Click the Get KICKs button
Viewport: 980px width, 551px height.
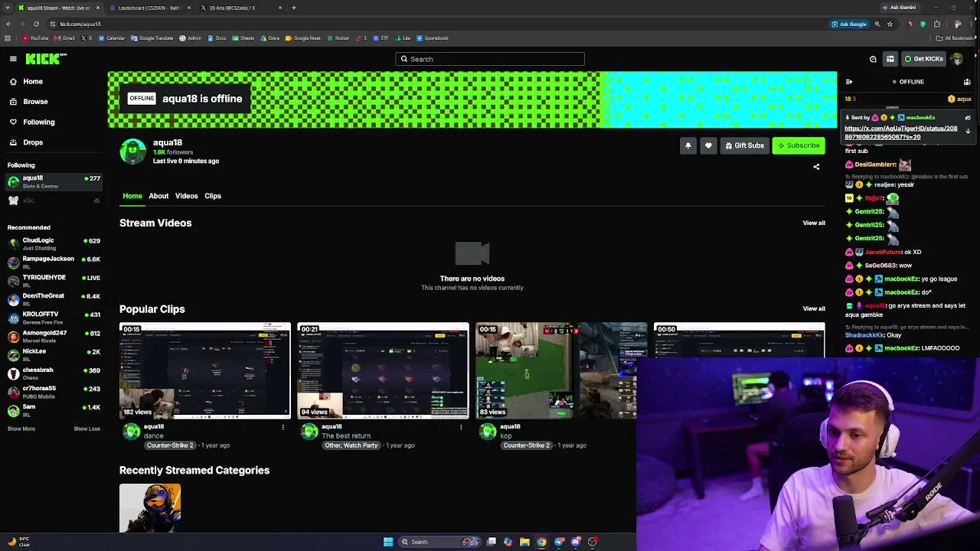tap(923, 59)
